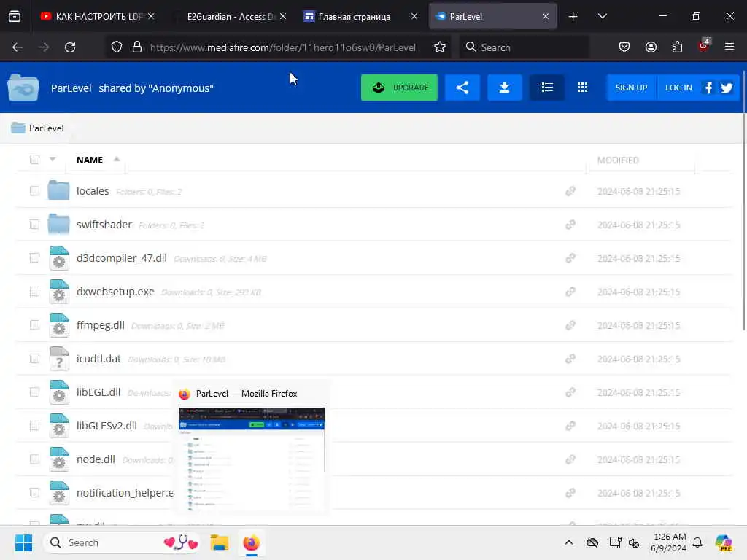Sort by the MODIFIED column header
747x560 pixels.
click(x=618, y=160)
